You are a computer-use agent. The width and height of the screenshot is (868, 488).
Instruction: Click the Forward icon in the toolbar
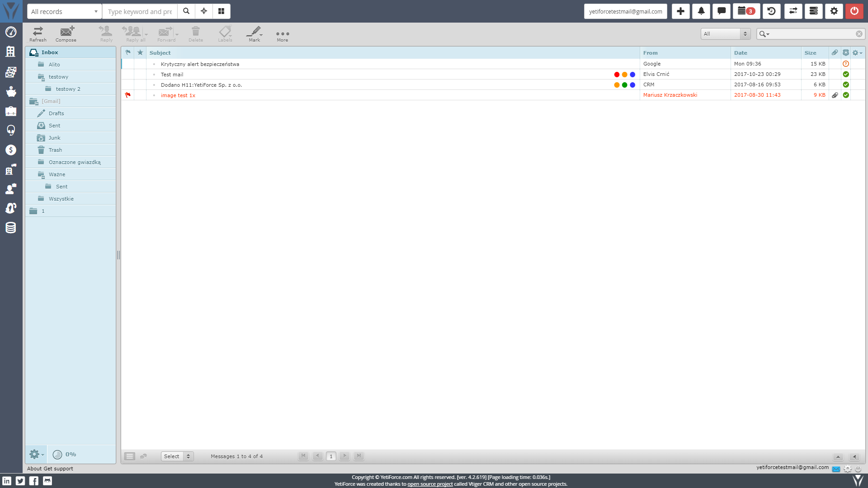165,33
